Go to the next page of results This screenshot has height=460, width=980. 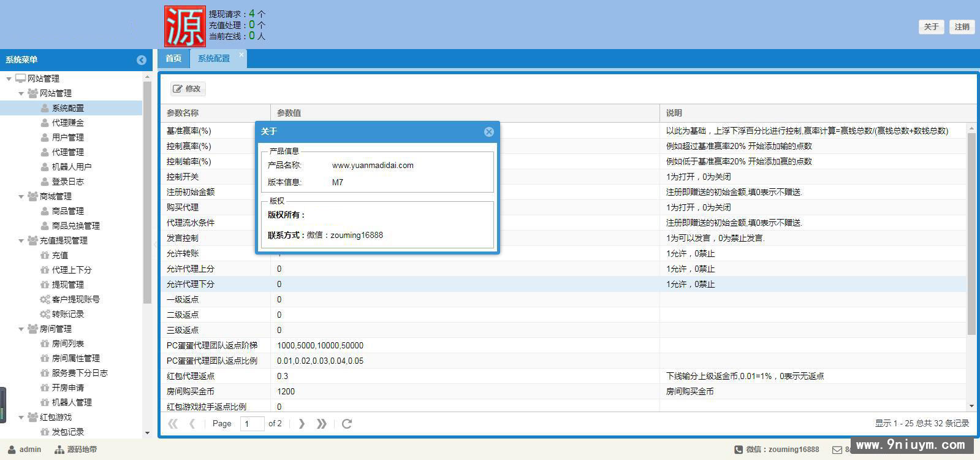point(302,423)
